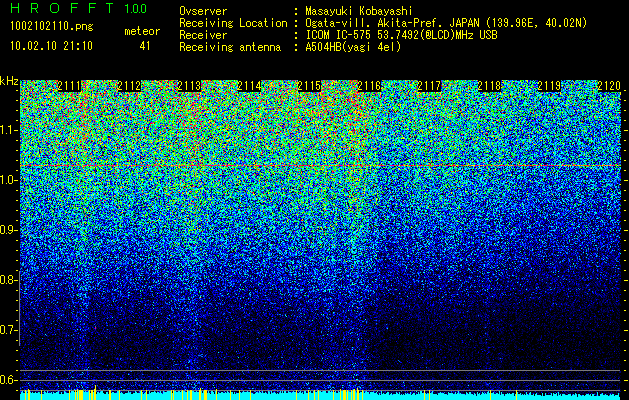Click the 1.0 frequency axis label

click(9, 180)
